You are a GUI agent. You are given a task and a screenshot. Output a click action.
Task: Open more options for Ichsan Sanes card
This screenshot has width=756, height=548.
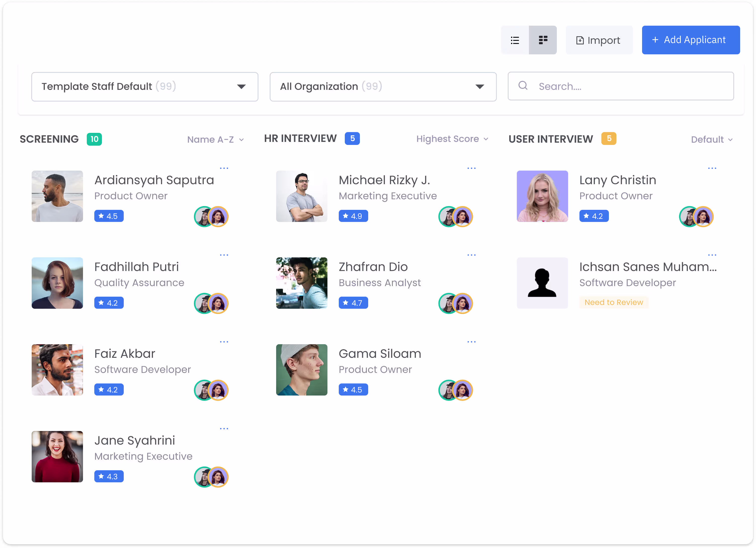(712, 255)
